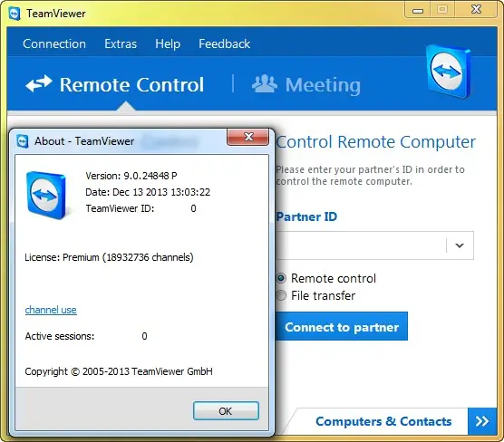This screenshot has height=442, width=504.
Task: Click OK in the About dialog
Action: click(226, 411)
